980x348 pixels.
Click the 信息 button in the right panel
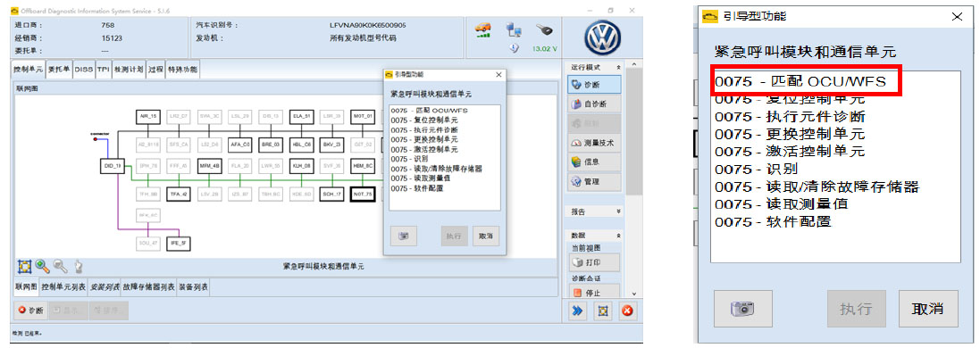(594, 162)
